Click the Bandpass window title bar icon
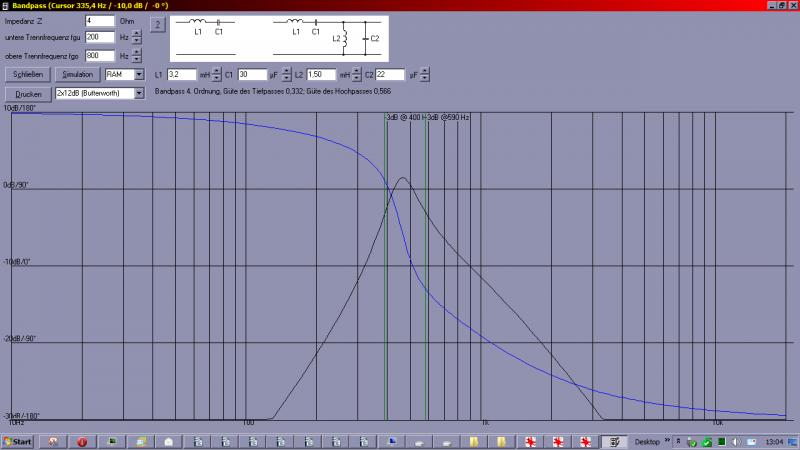 (6, 5)
